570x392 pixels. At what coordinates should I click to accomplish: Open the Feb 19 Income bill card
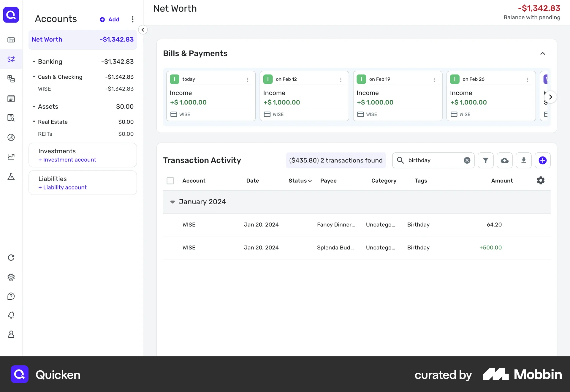(398, 96)
